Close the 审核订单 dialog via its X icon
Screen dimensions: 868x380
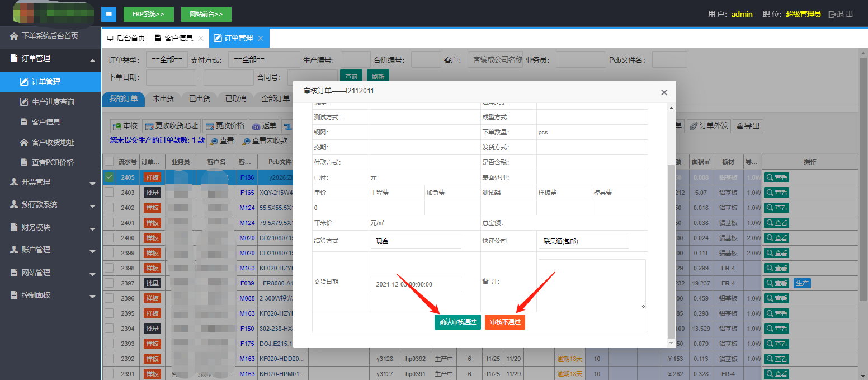664,92
